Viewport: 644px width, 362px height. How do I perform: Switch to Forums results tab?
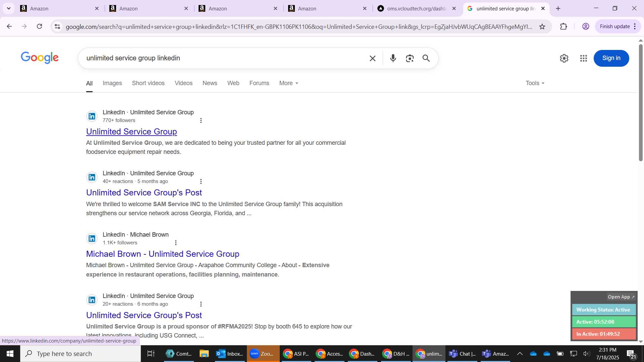[259, 83]
